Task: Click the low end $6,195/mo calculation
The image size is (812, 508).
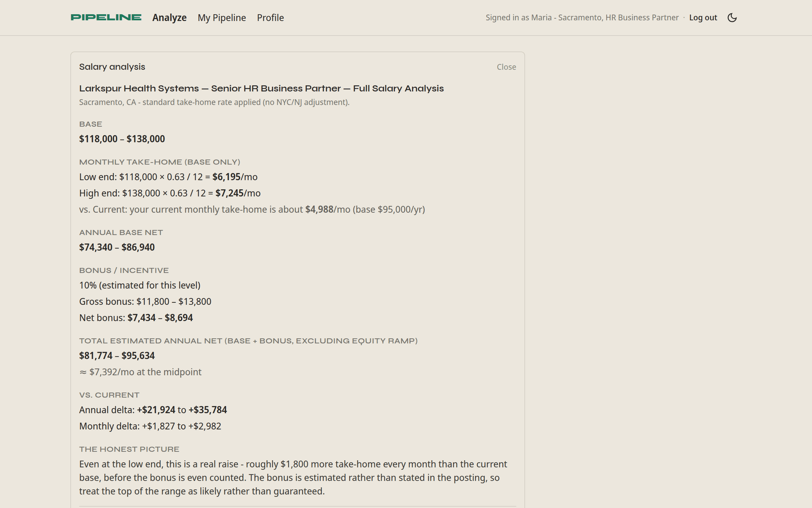Action: [168, 177]
